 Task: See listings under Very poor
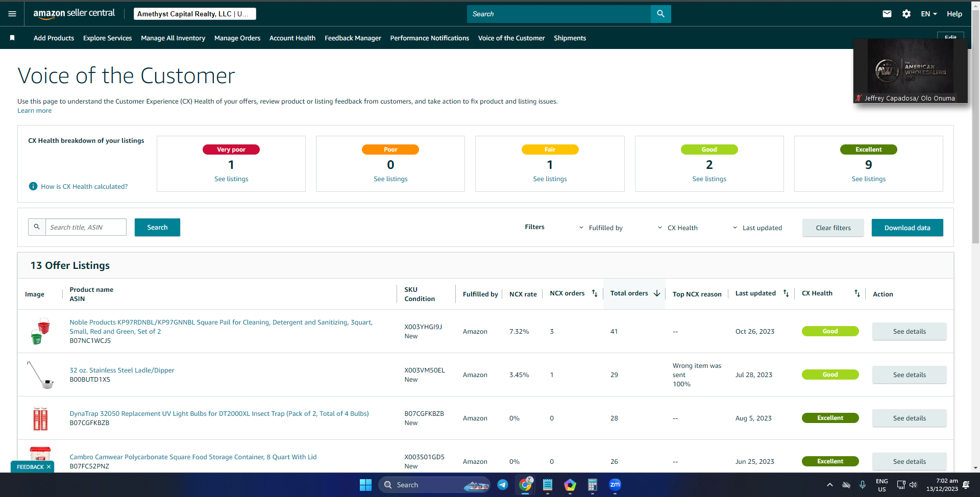point(231,179)
